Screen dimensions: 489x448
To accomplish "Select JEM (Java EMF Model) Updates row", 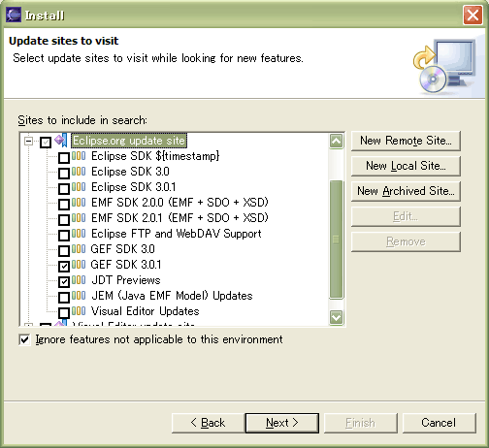I will (172, 296).
